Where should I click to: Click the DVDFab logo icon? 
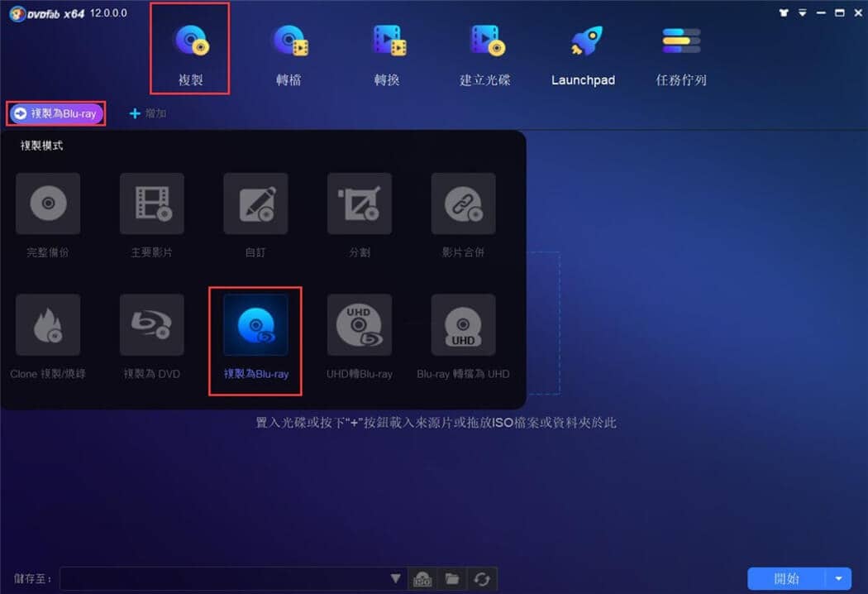click(x=17, y=13)
